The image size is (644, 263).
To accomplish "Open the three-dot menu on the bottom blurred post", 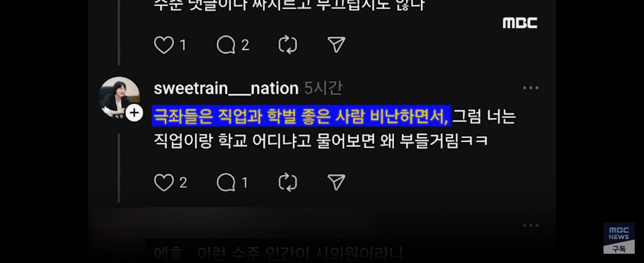I will pyautogui.click(x=531, y=225).
